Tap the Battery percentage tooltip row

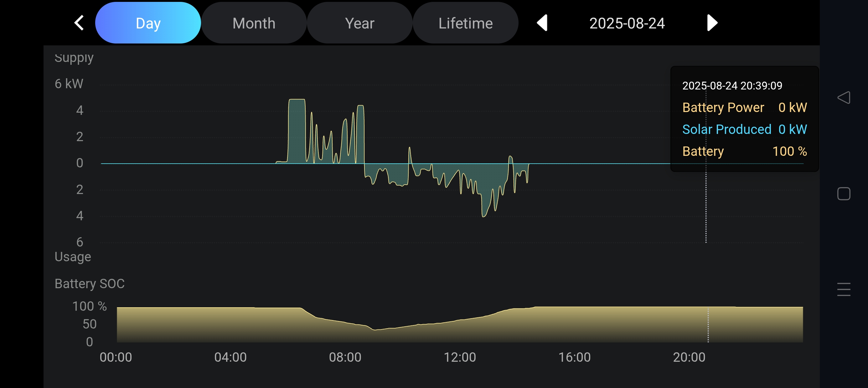pyautogui.click(x=744, y=151)
